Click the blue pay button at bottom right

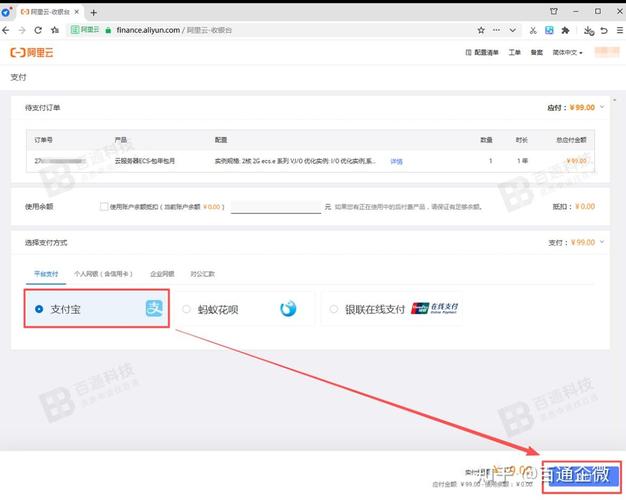tap(582, 476)
